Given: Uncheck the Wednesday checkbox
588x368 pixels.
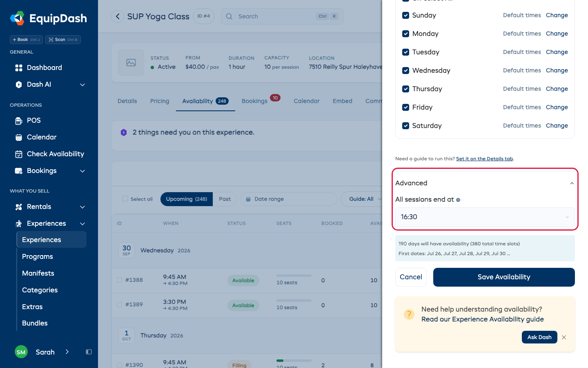Looking at the screenshot, I should click(x=406, y=71).
